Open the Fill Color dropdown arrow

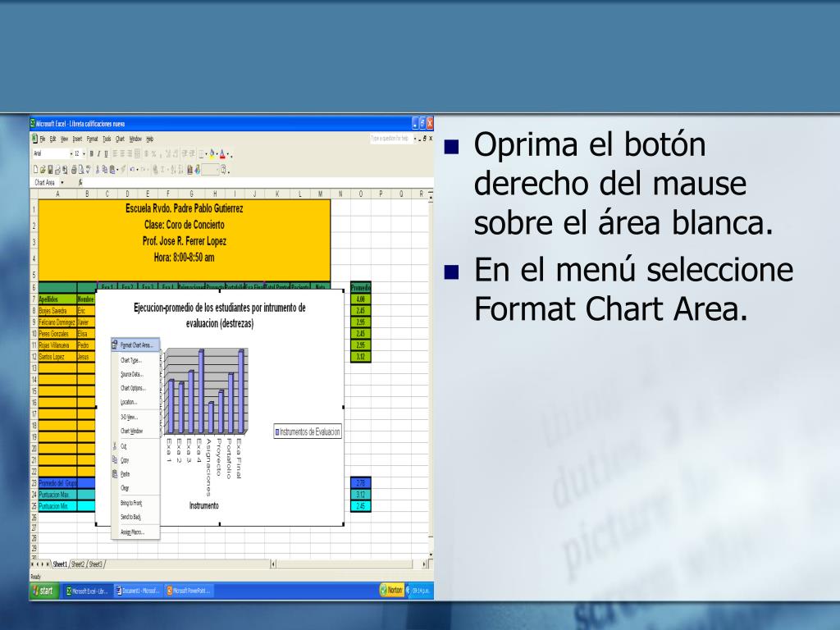(x=217, y=154)
